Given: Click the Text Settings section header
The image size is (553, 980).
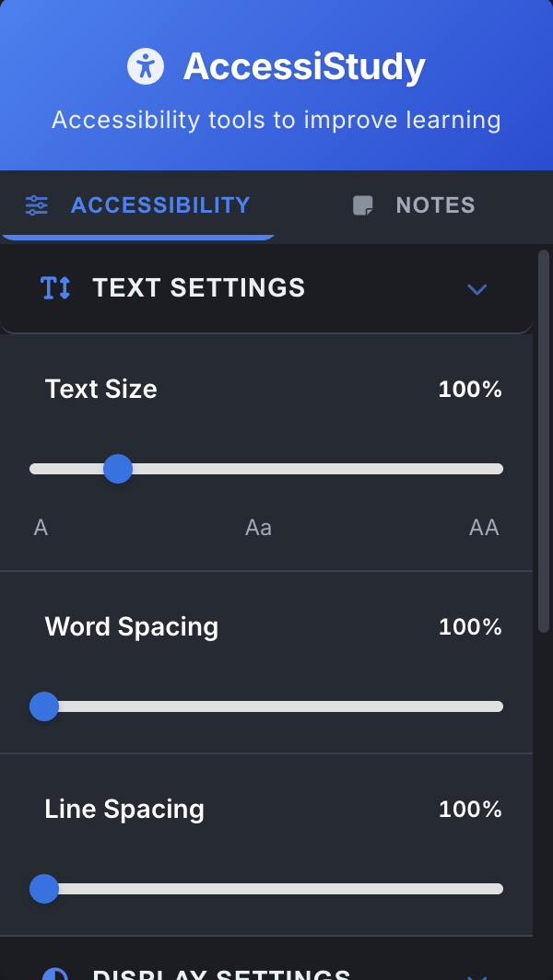Looking at the screenshot, I should point(198,288).
